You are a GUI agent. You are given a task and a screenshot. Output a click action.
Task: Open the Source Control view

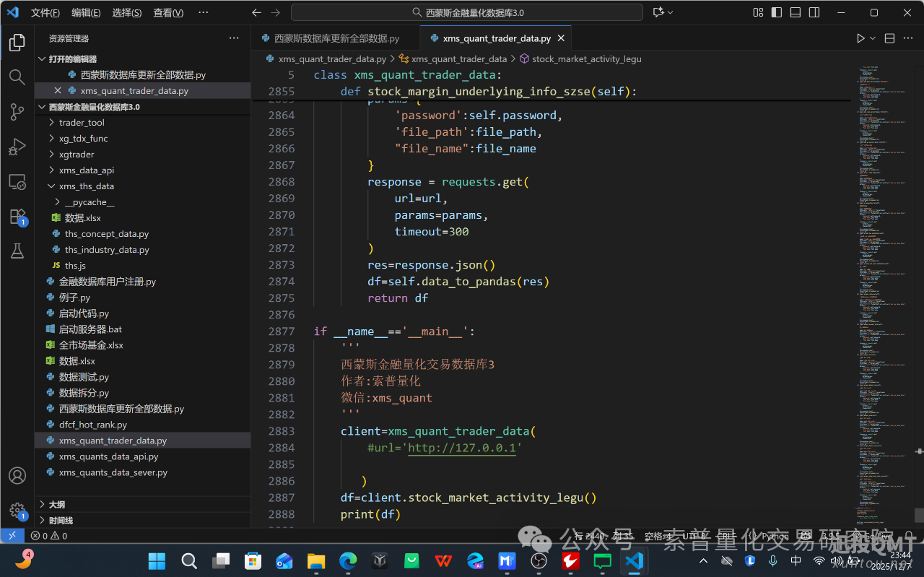pos(17,112)
